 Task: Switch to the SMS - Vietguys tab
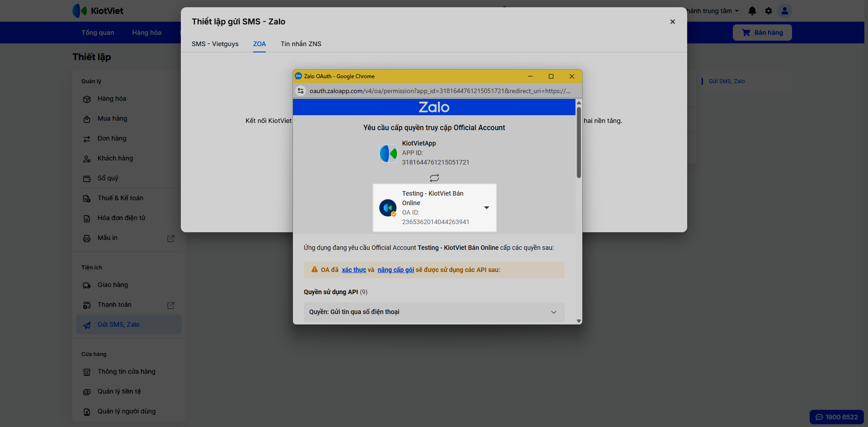click(x=215, y=44)
